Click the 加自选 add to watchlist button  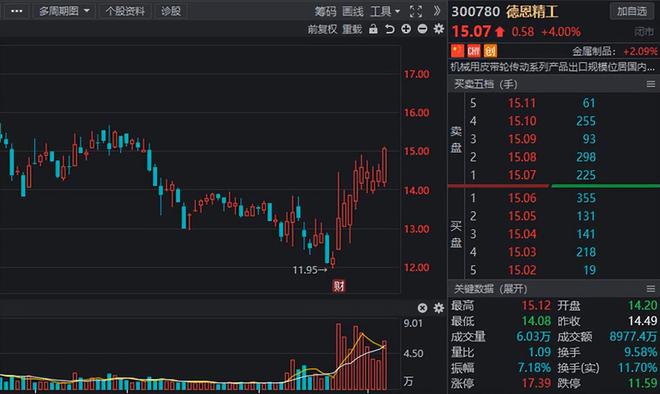(632, 11)
